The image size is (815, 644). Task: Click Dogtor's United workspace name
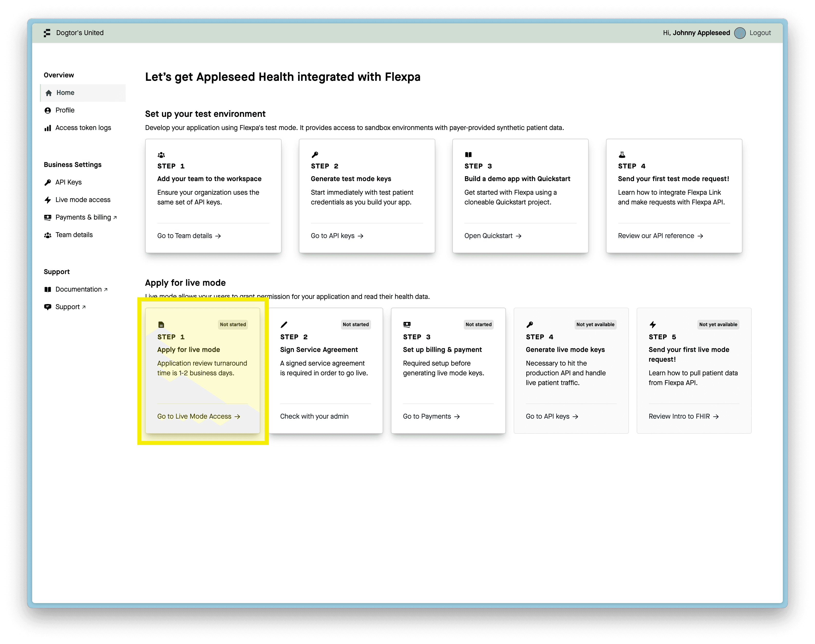(80, 33)
